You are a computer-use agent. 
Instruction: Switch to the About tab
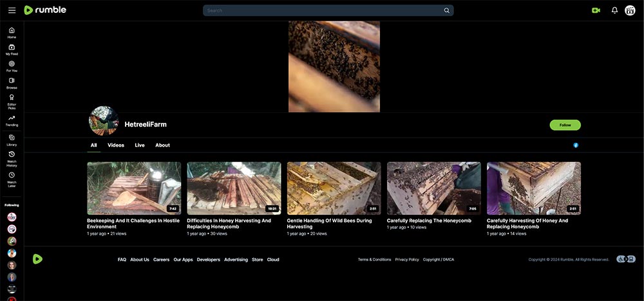pyautogui.click(x=163, y=145)
